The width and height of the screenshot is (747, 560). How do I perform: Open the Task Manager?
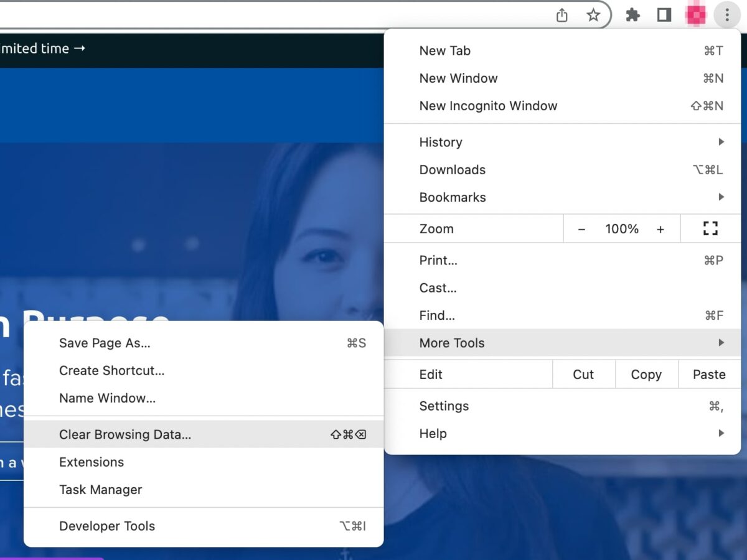click(x=100, y=489)
